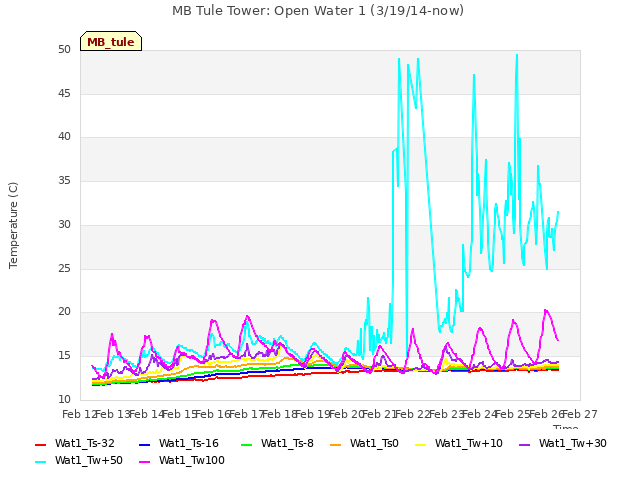Click the Feb 18 x-axis label

tap(280, 415)
